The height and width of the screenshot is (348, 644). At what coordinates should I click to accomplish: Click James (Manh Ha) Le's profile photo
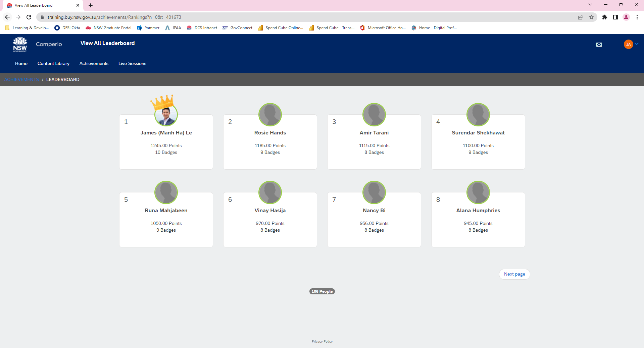pyautogui.click(x=166, y=115)
